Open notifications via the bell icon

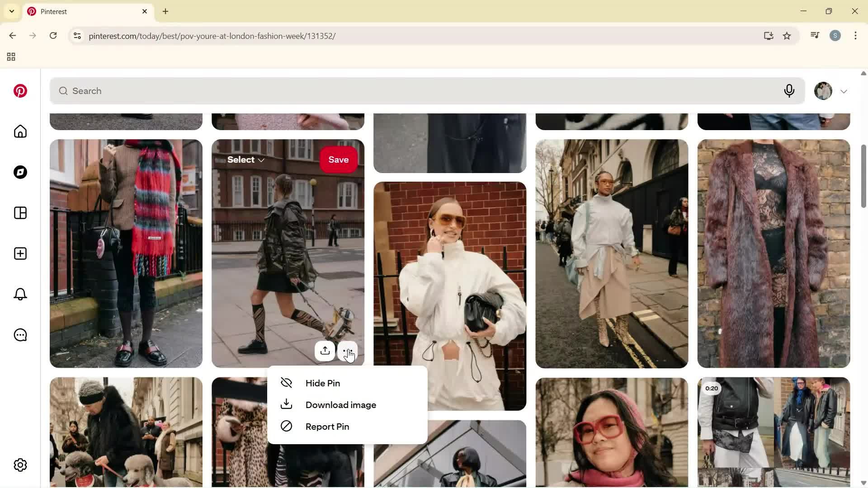(20, 294)
